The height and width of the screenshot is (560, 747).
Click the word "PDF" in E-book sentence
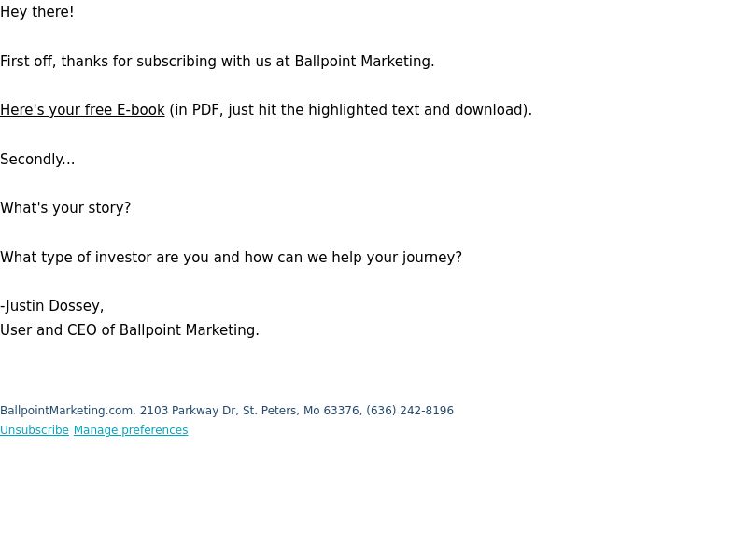coord(205,110)
